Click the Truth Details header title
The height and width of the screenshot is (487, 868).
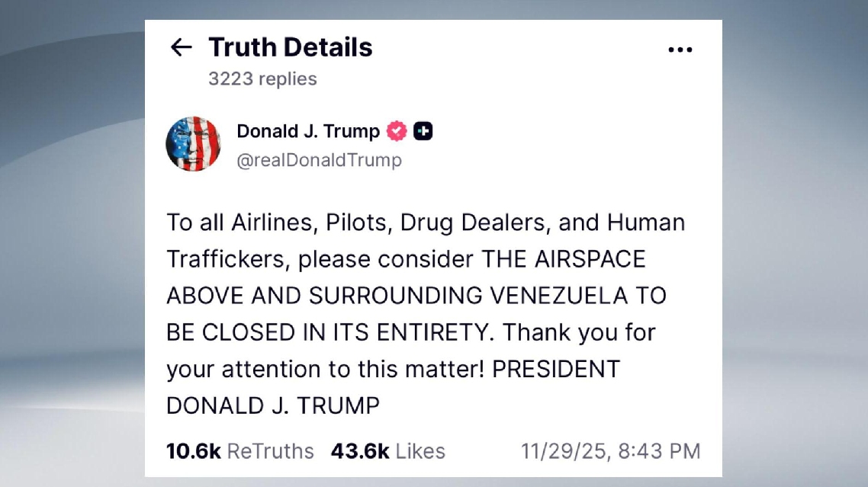tap(290, 47)
